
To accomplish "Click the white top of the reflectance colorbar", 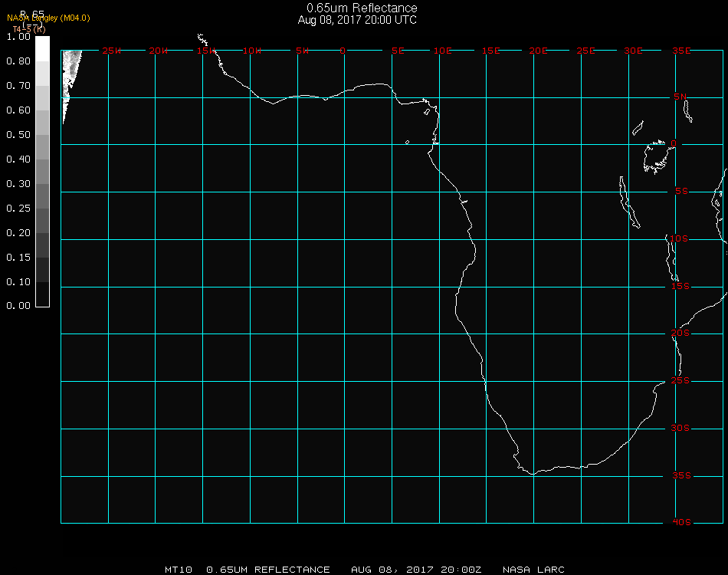I will coord(42,48).
